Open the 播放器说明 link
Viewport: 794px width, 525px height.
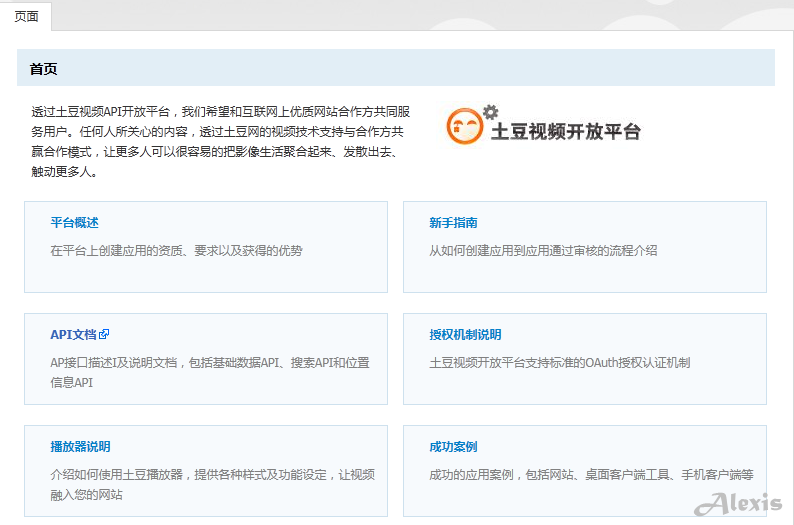[x=81, y=447]
